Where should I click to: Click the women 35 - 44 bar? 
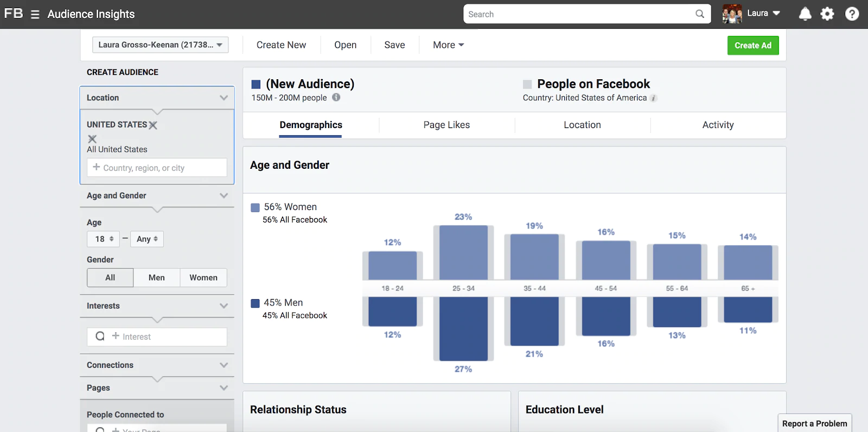pos(534,257)
